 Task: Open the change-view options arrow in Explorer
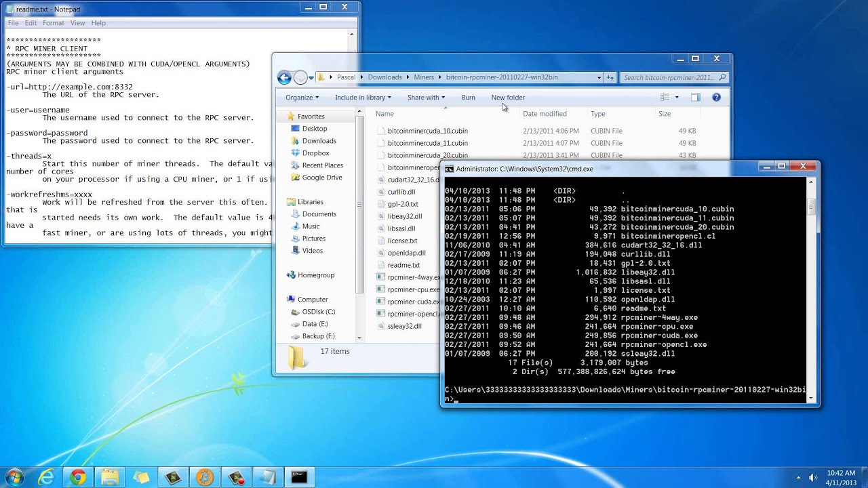coord(677,98)
